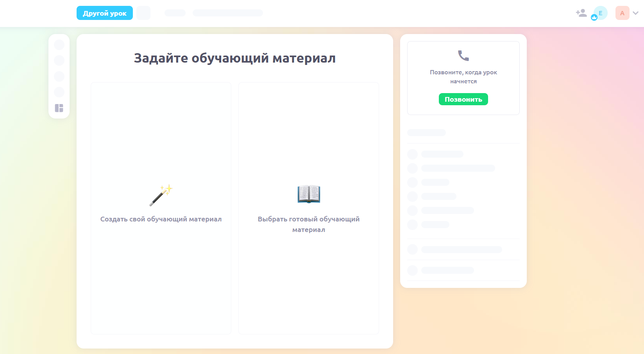Click the add participant icon
This screenshot has width=644, height=354.
click(x=581, y=13)
